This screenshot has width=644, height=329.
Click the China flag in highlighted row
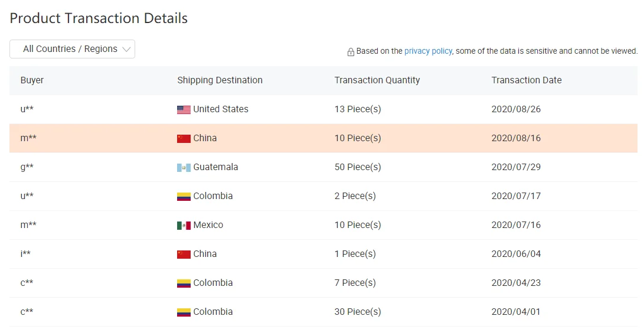pyautogui.click(x=184, y=138)
